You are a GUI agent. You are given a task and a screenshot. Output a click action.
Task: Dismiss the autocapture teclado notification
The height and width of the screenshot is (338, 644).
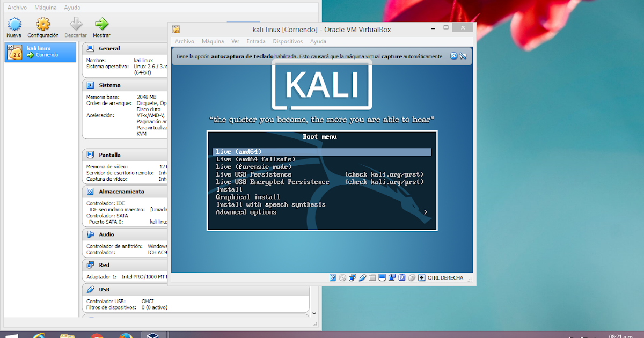[453, 56]
